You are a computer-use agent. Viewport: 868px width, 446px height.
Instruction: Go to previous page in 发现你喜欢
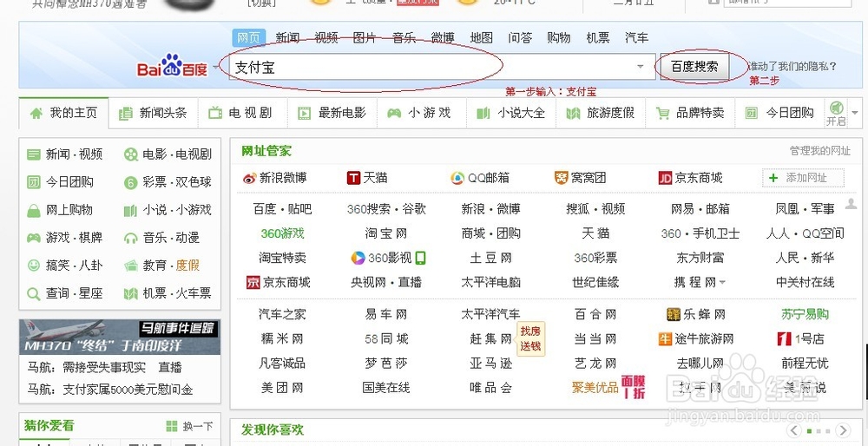[x=794, y=430]
